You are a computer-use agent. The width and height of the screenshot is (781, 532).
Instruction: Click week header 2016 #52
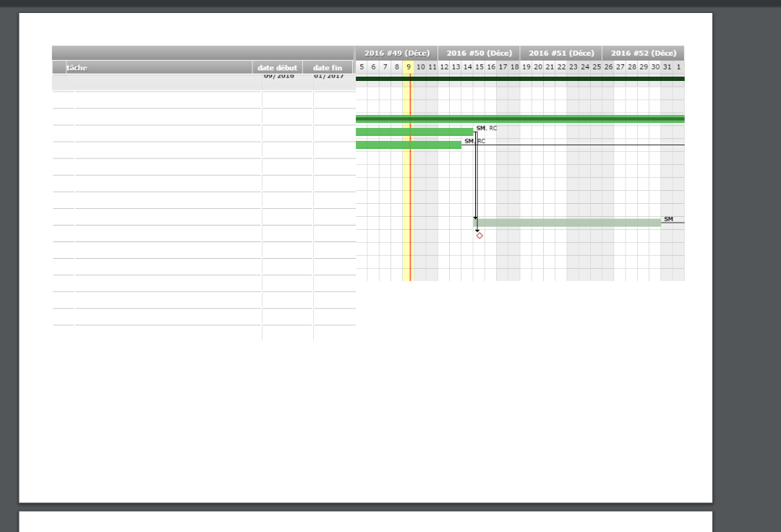point(643,53)
